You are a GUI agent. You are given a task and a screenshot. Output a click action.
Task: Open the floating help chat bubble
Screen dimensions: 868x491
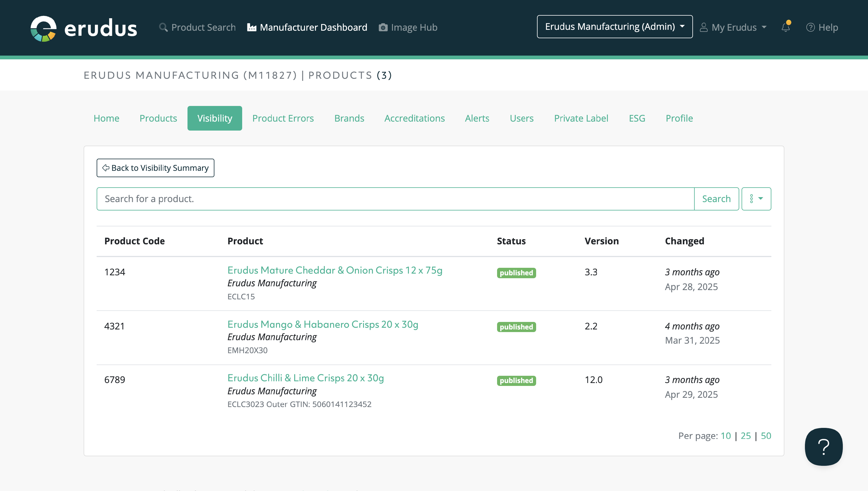pos(823,446)
